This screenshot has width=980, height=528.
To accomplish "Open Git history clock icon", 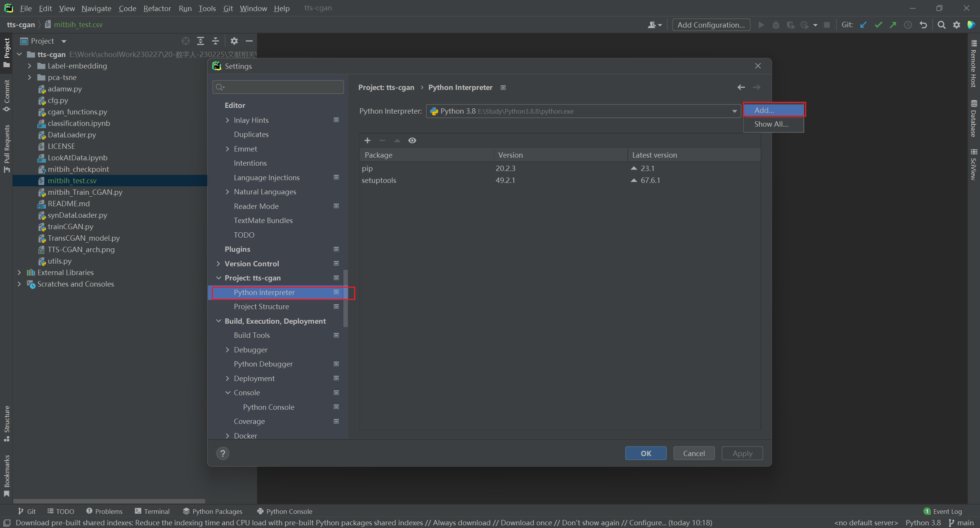I will point(908,25).
